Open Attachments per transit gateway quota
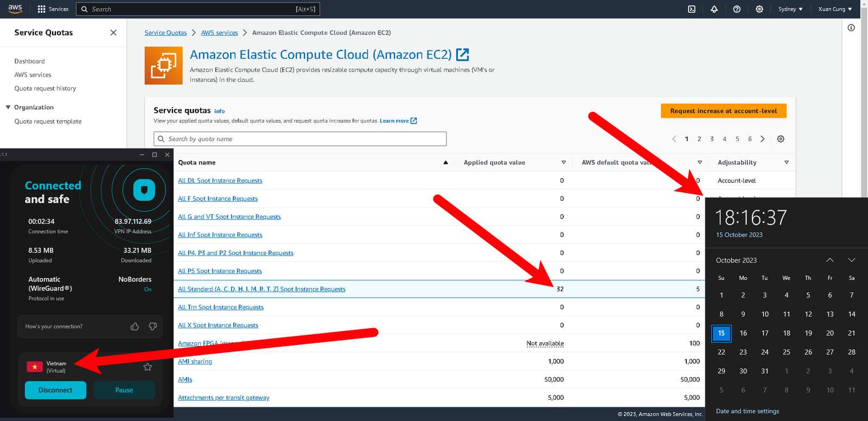 coord(224,398)
